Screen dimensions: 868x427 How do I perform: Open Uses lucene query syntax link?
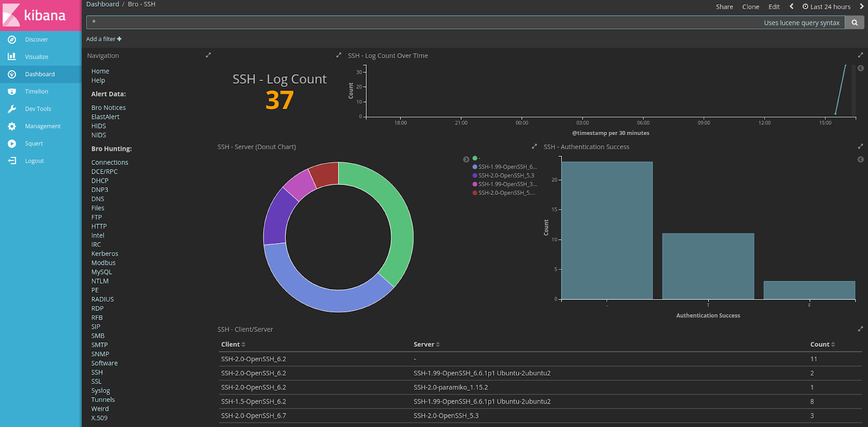pos(801,23)
